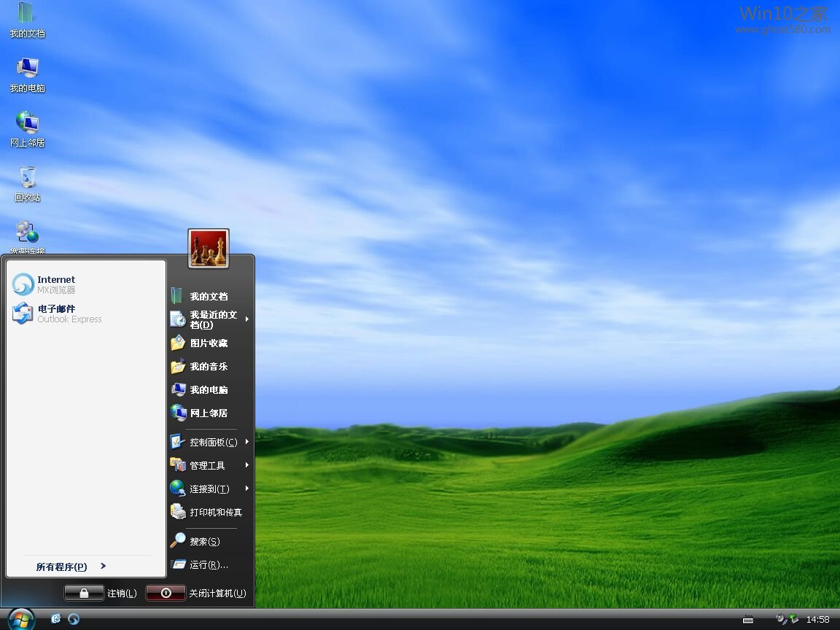Select 图片收藏 in start menu
The image size is (840, 630).
(209, 343)
